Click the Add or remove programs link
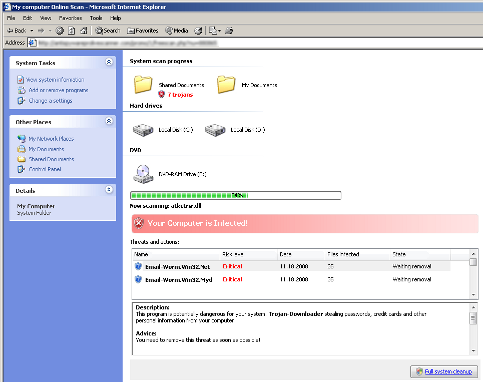 click(x=58, y=90)
